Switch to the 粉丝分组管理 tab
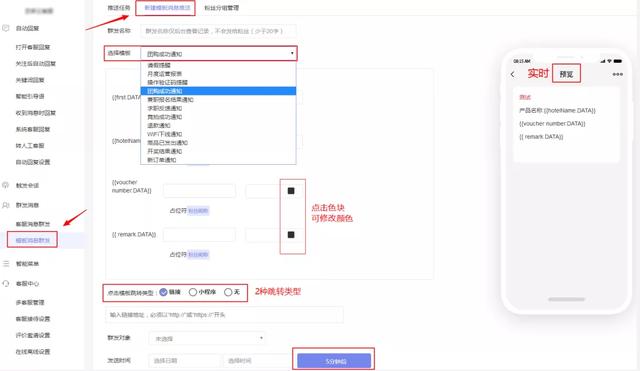 click(x=222, y=8)
